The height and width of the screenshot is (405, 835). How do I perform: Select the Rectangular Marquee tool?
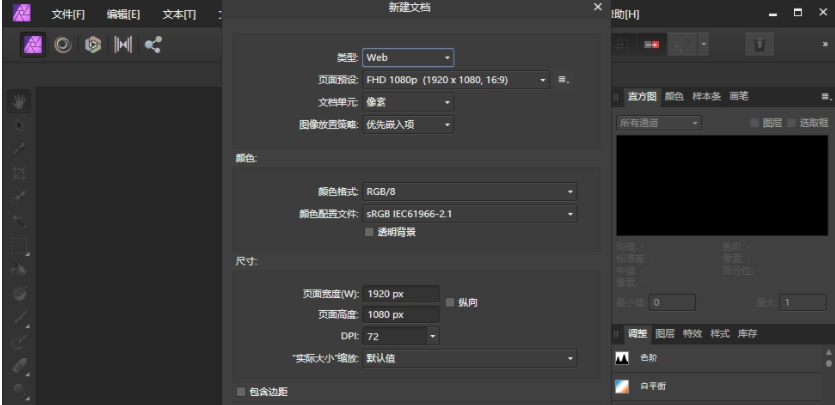(x=20, y=246)
